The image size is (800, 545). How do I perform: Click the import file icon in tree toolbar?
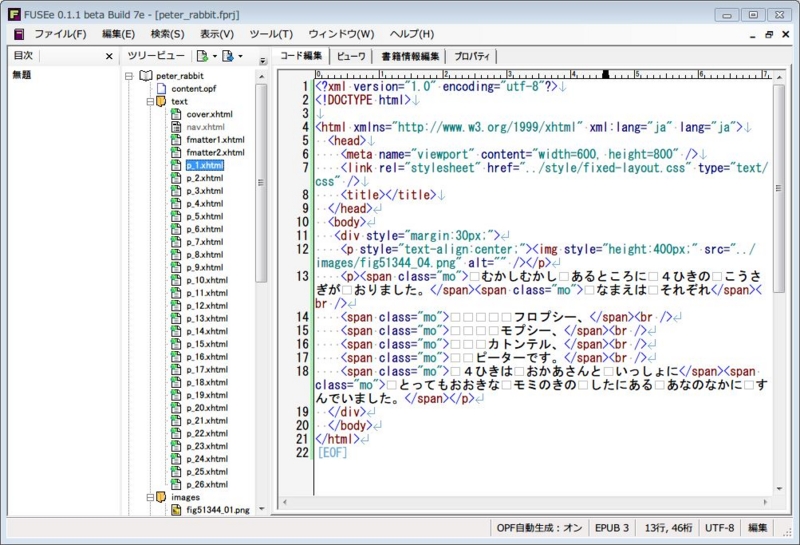pyautogui.click(x=228, y=56)
